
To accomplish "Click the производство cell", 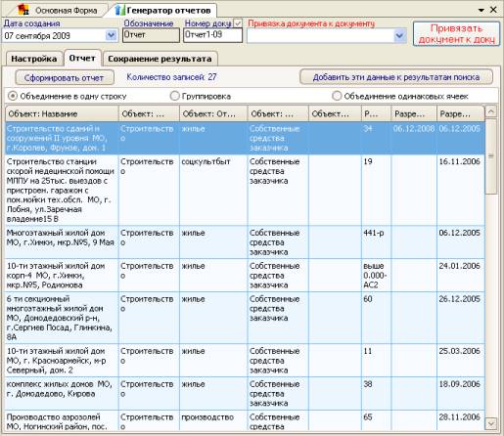I will tap(213, 421).
